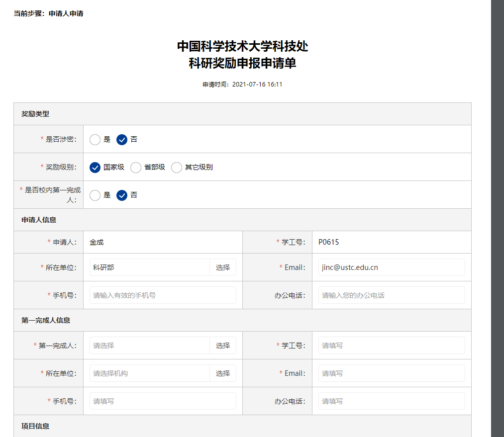Image resolution: width=504 pixels, height=437 pixels.
Task: Click first completer's 手机号 input field
Action: point(163,401)
